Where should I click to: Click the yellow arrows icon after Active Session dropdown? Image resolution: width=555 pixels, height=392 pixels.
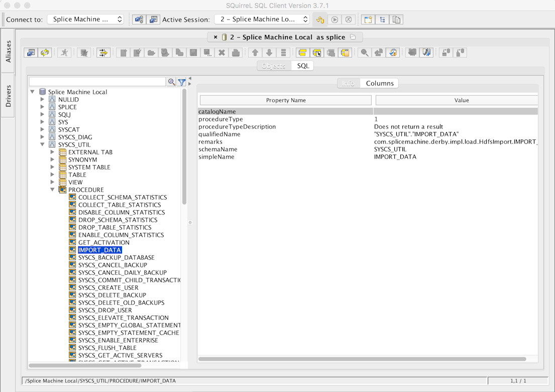pos(320,20)
